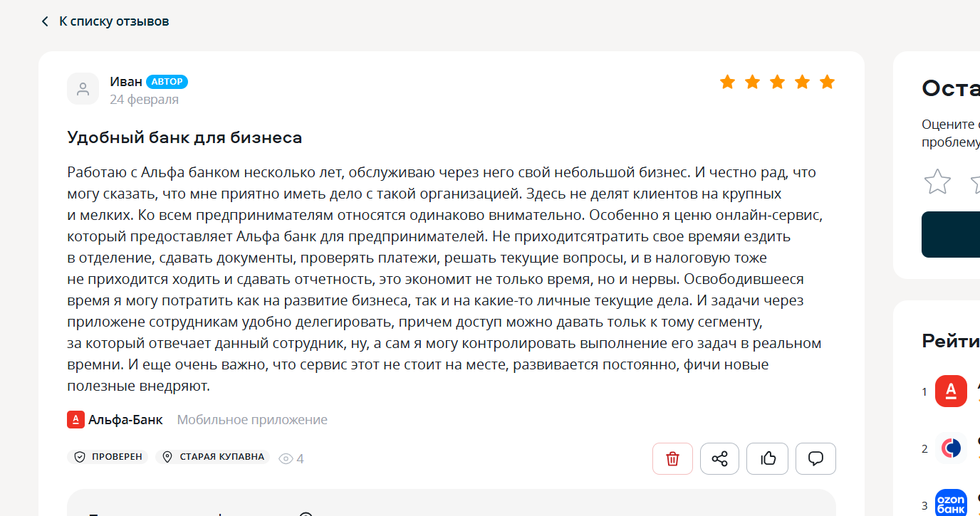The width and height of the screenshot is (980, 516).
Task: Click the eye views counter icon
Action: coord(286,459)
